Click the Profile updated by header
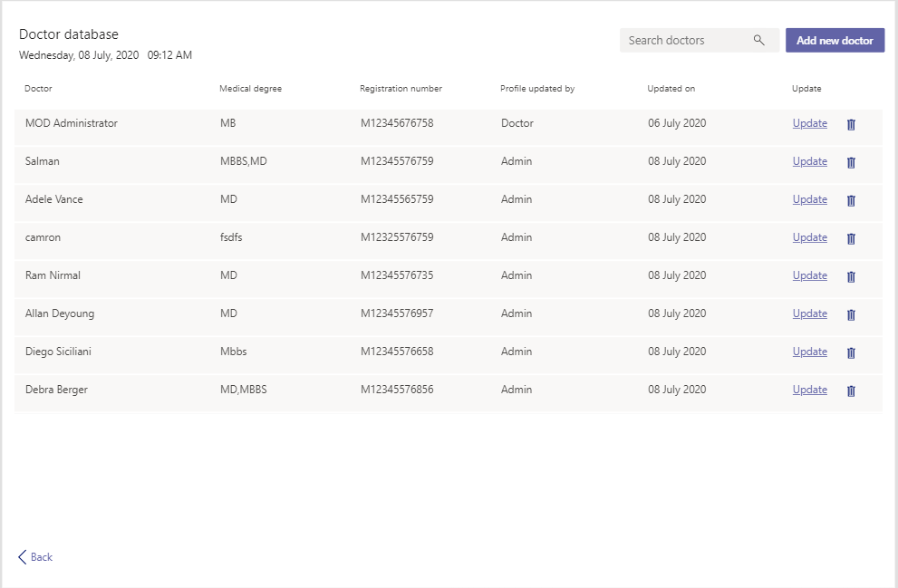Screen dimensions: 898x588 click(537, 88)
